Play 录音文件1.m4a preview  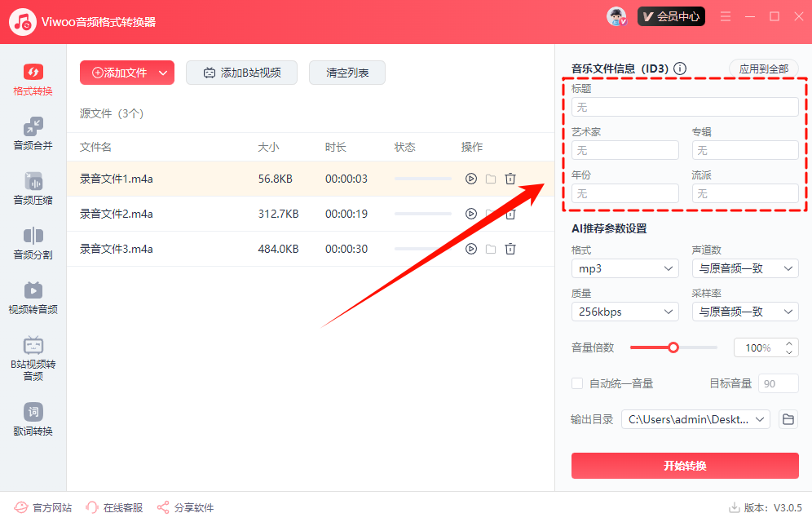click(x=470, y=179)
